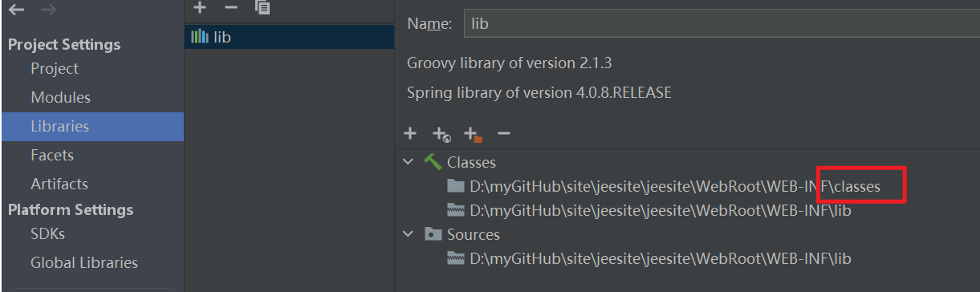Switch to the Facets section
Screen dimensions: 980x292
pos(52,156)
